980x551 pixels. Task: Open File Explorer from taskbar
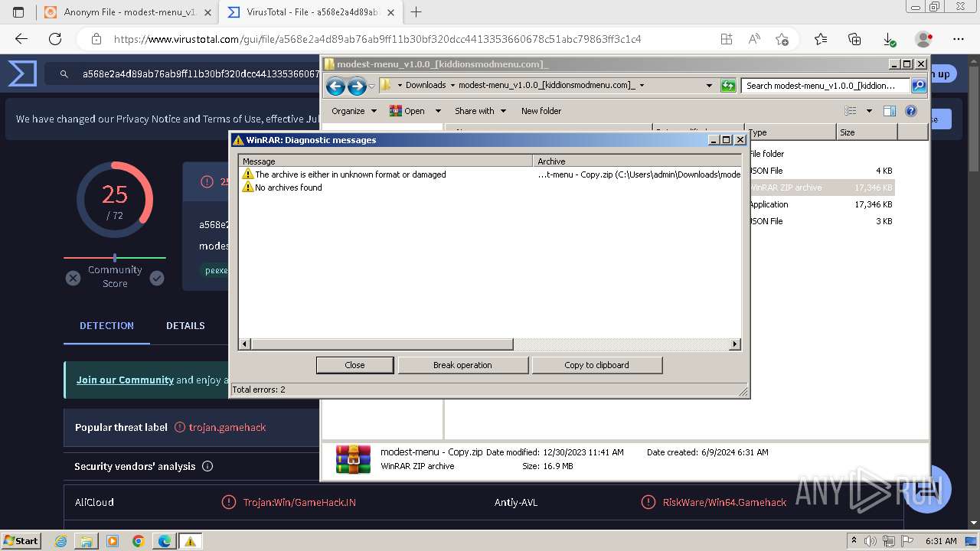point(87,541)
